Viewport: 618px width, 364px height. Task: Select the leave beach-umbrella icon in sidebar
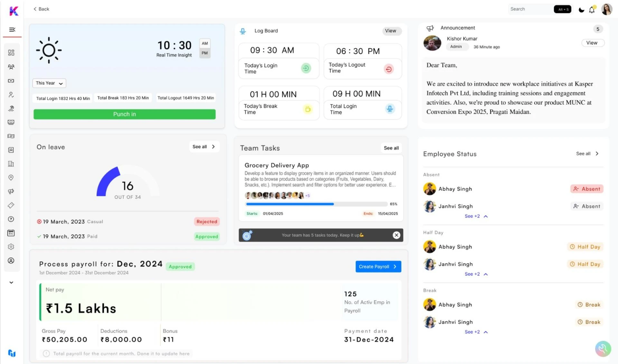[11, 108]
